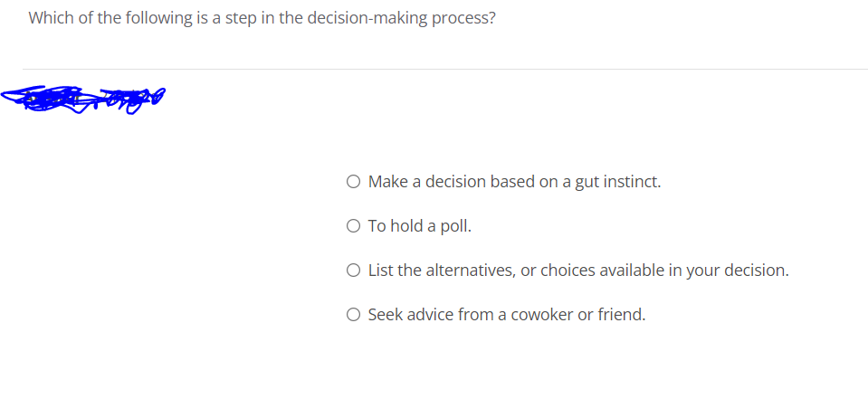Click the "List the alternatives, or choices" answer text
The width and height of the screenshot is (868, 399).
(x=578, y=270)
